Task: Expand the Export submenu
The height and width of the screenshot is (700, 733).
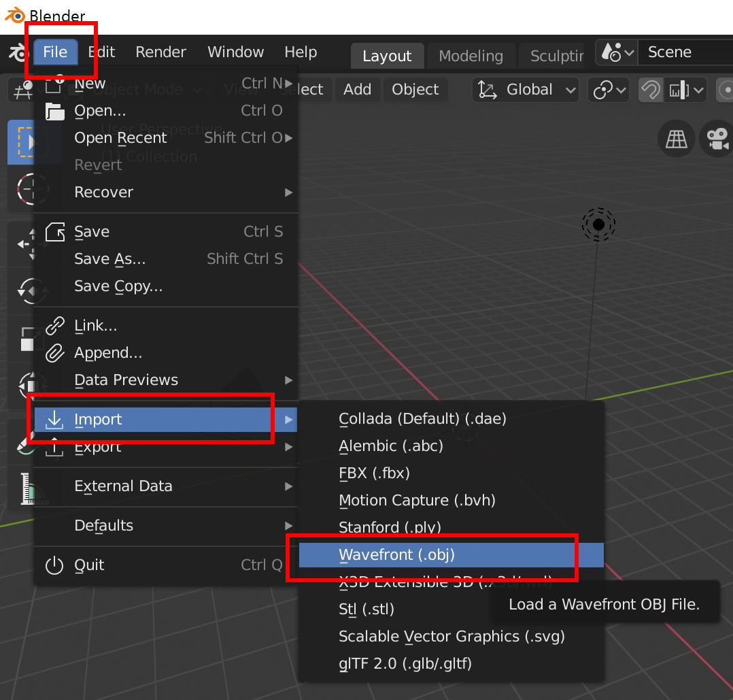Action: click(x=166, y=446)
